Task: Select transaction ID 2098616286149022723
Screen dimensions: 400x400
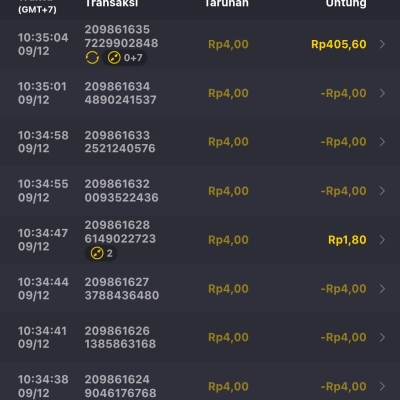Action: (120, 232)
